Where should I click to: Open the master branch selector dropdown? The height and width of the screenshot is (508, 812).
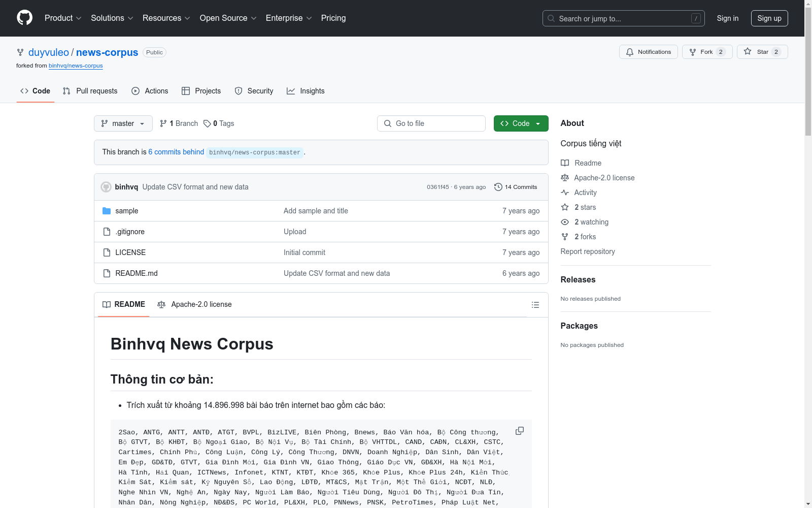[123, 123]
